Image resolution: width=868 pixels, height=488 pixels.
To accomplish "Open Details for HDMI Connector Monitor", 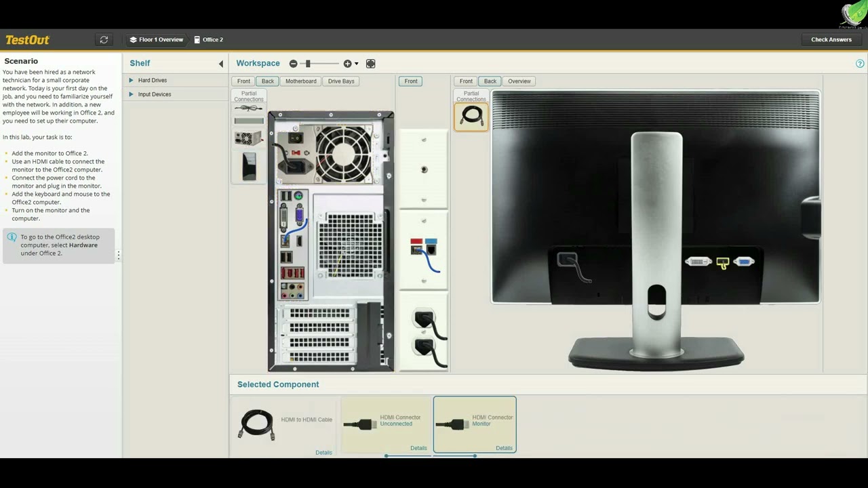I will click(x=504, y=448).
